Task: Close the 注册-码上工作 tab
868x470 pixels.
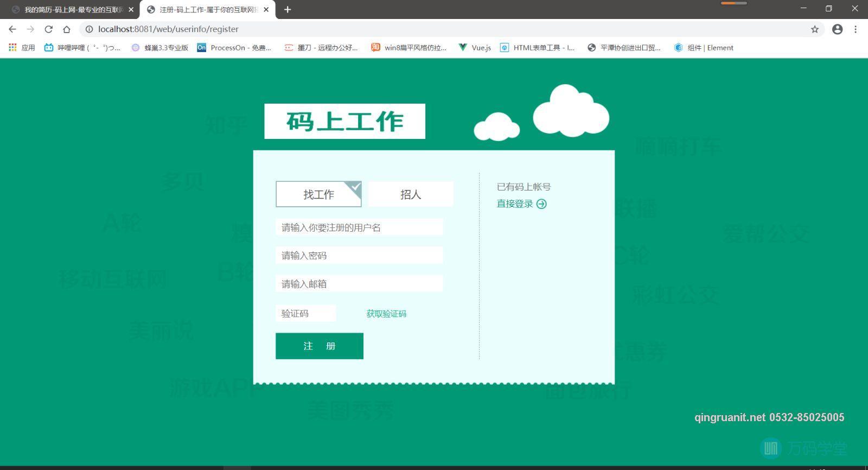Action: (x=266, y=10)
